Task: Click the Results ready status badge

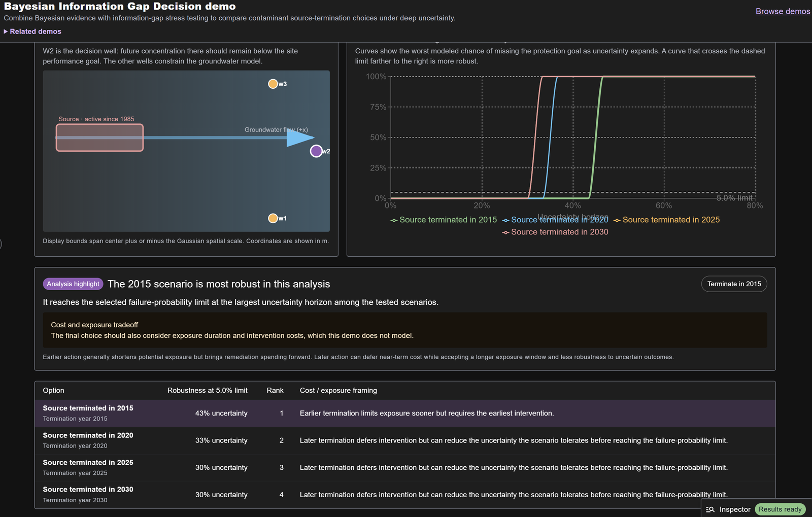Action: click(780, 509)
